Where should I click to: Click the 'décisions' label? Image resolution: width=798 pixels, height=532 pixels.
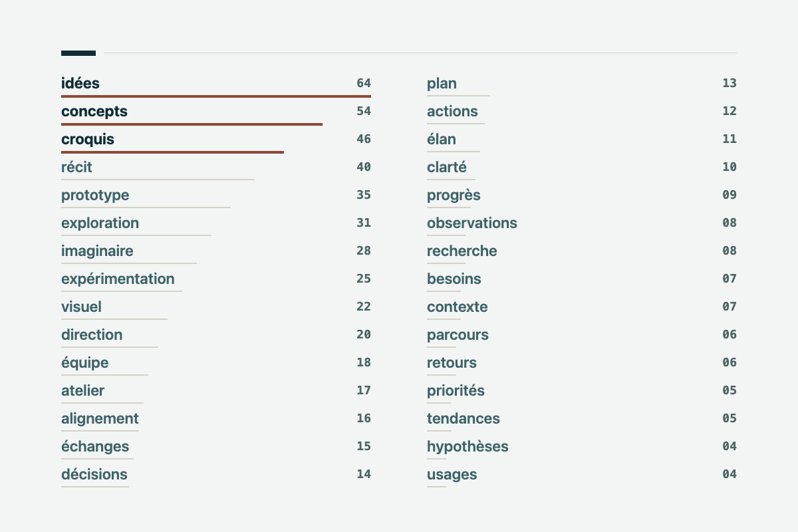pos(94,475)
